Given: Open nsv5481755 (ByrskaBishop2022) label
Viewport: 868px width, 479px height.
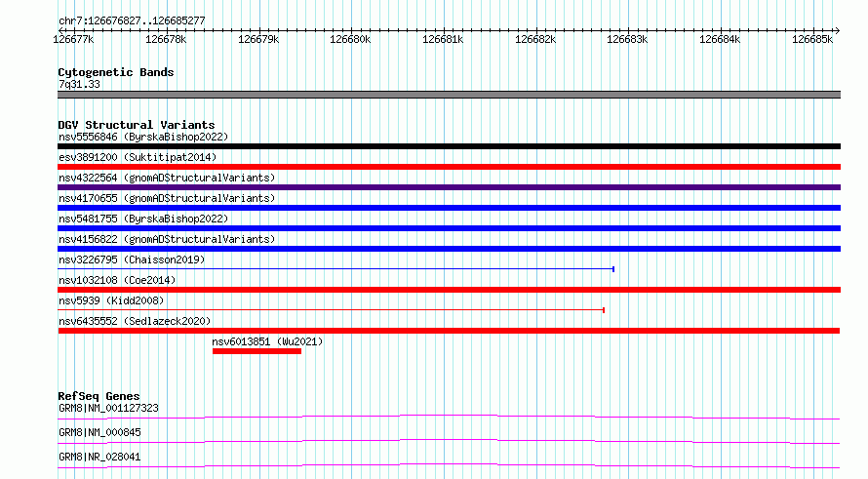Looking at the screenshot, I should [x=143, y=219].
